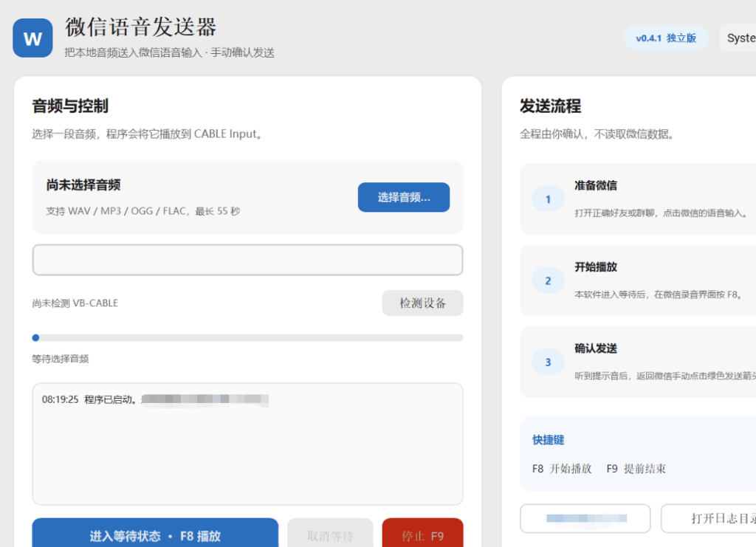Click the 等待选择音频 status text
756x547 pixels.
pyautogui.click(x=61, y=359)
